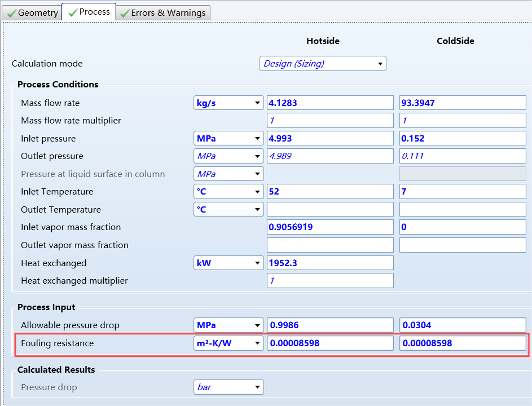Viewport: 532px width, 406px height.
Task: Open the Inlet pressure unit dropdown
Action: (228, 138)
